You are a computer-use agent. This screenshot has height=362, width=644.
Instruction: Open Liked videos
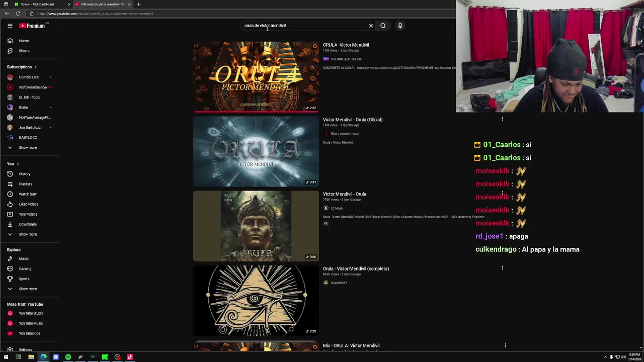(x=29, y=204)
